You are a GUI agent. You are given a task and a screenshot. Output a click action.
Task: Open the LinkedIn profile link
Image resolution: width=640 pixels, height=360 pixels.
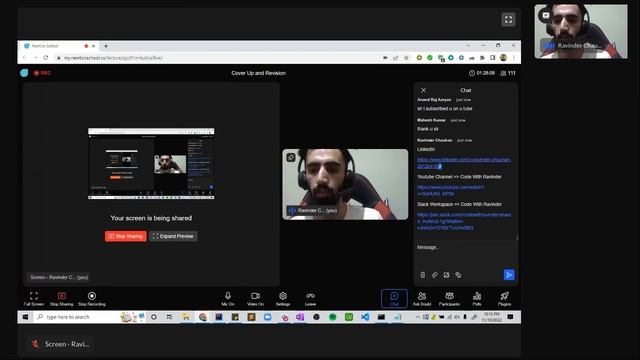click(x=464, y=163)
